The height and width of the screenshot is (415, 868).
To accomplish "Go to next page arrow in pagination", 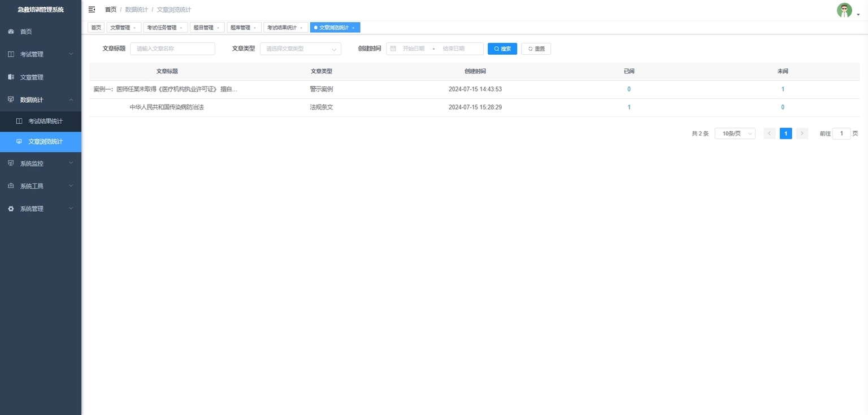I will pyautogui.click(x=802, y=134).
